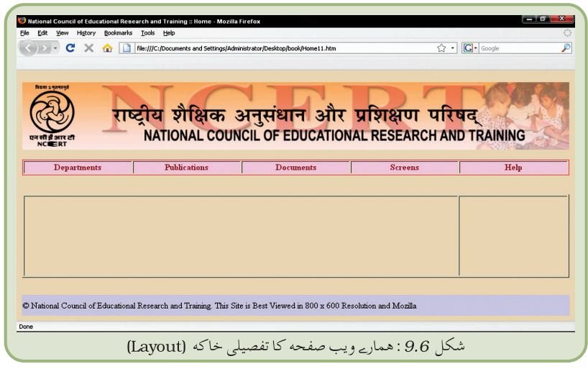This screenshot has width=588, height=369.
Task: Click the copyright footer text
Action: (219, 306)
